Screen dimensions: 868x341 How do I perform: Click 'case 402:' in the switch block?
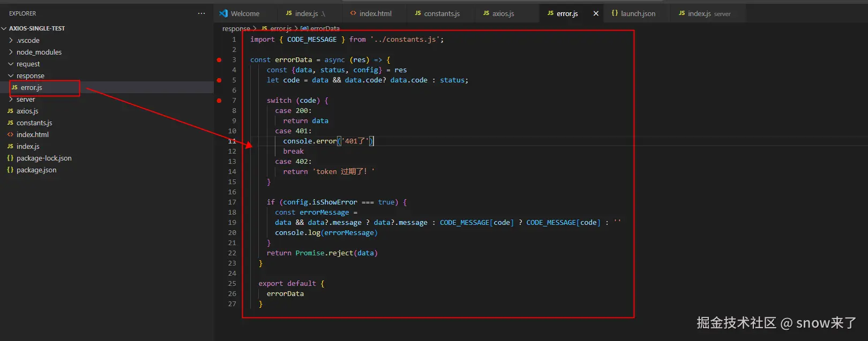(293, 162)
